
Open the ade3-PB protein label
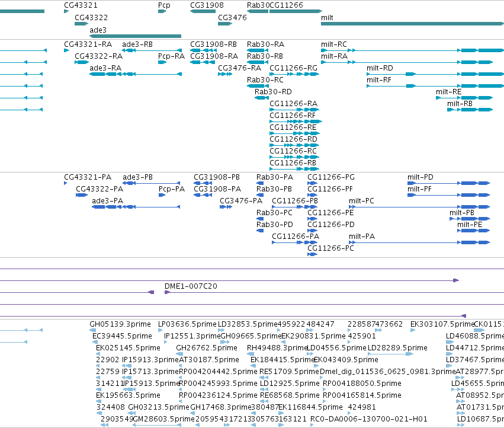point(137,177)
